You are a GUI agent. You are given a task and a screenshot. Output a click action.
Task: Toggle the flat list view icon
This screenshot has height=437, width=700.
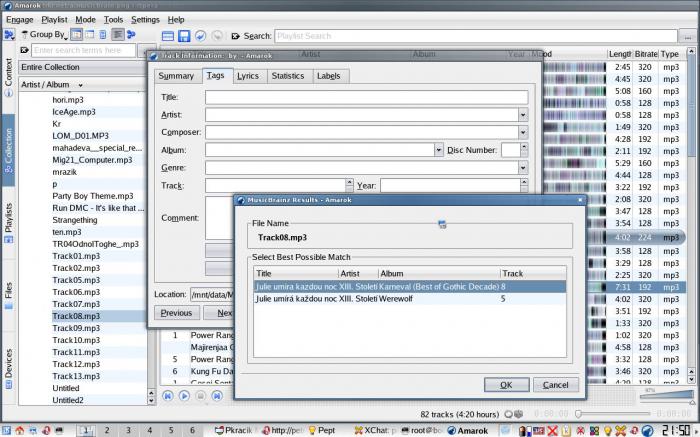[117, 34]
